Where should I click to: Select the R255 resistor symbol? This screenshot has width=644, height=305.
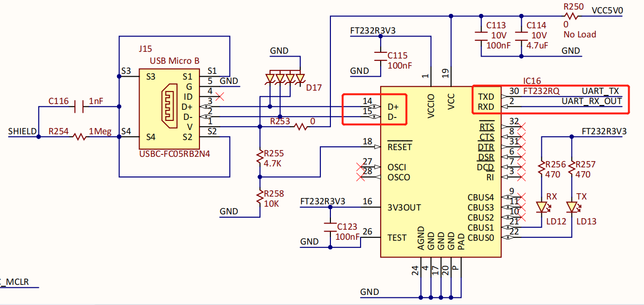pyautogui.click(x=259, y=157)
